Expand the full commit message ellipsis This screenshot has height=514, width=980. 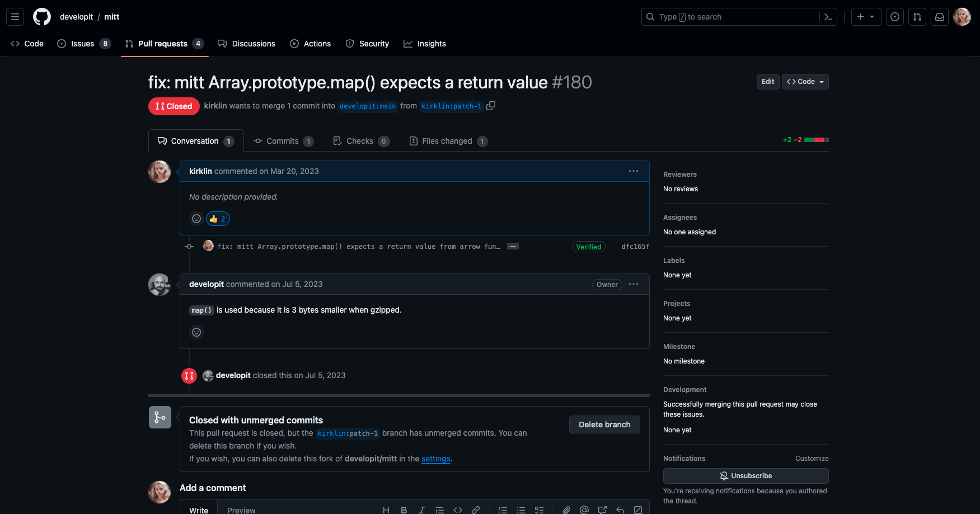coord(513,247)
